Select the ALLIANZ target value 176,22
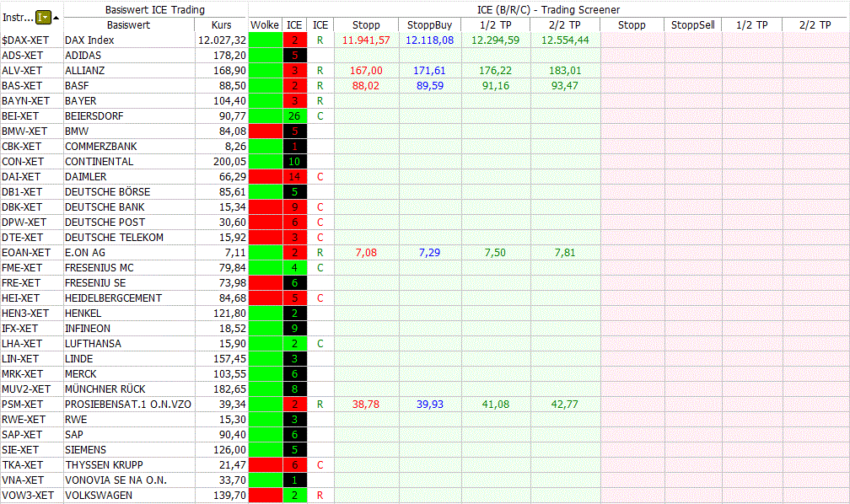This screenshot has width=850, height=504. coord(495,71)
